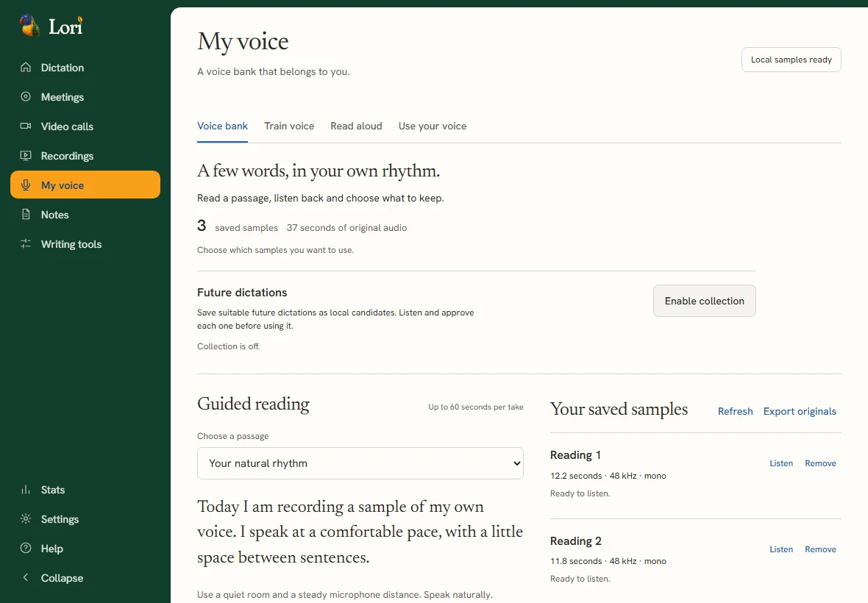Image resolution: width=868 pixels, height=603 pixels.
Task: Remove Reading 2 sample
Action: tap(820, 549)
